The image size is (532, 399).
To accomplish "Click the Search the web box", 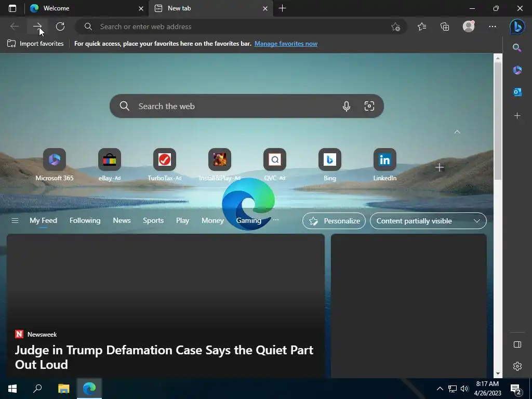I will click(x=247, y=106).
